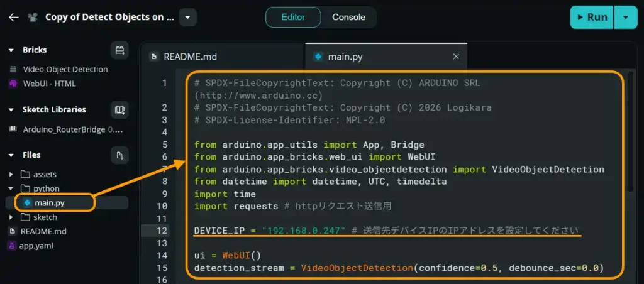Click the "192.168.0.247" string
The image size is (644, 284).
(x=304, y=231)
